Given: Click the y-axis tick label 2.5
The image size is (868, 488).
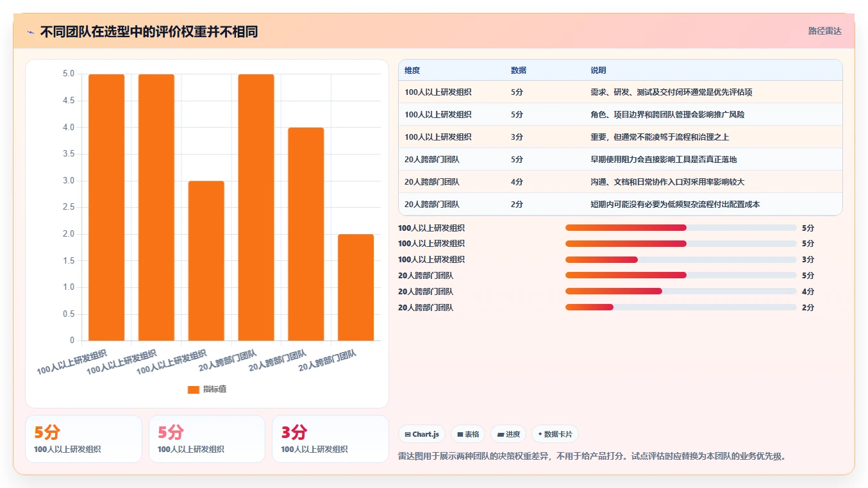Looking at the screenshot, I should (x=68, y=207).
